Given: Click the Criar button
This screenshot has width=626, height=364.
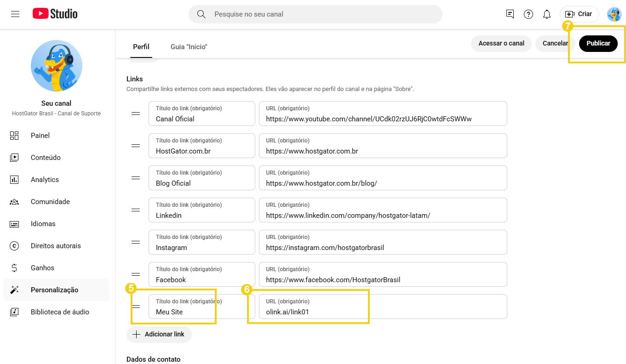Looking at the screenshot, I should point(579,14).
